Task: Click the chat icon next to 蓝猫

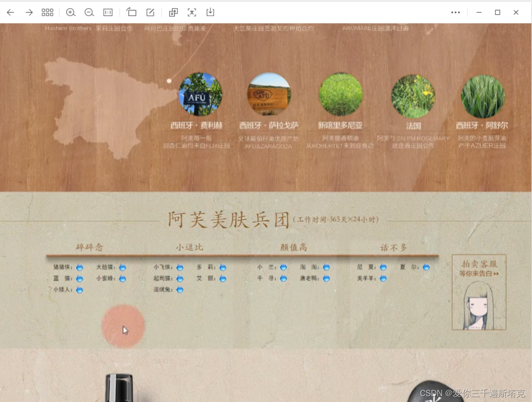Action: [x=80, y=279]
